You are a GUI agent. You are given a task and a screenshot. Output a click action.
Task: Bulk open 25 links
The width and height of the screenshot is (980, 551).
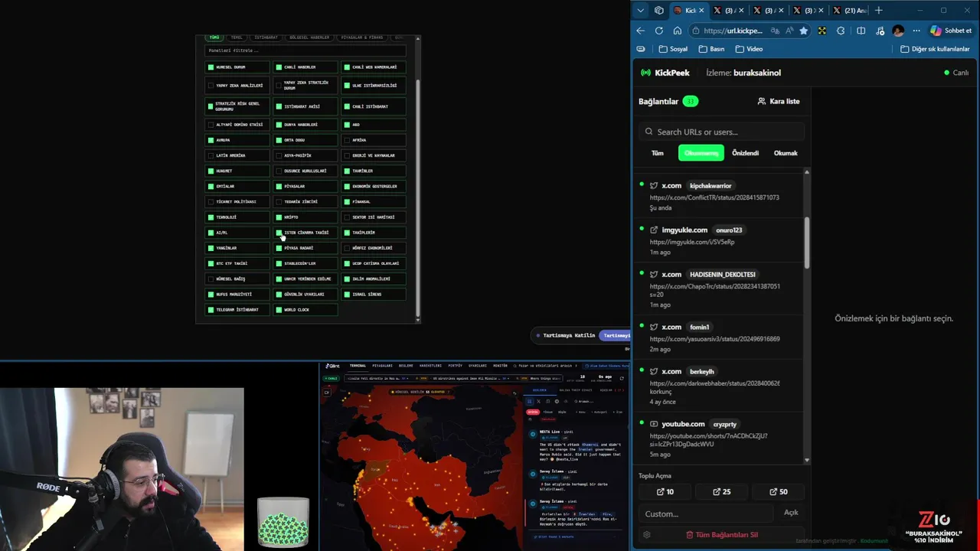click(x=721, y=492)
